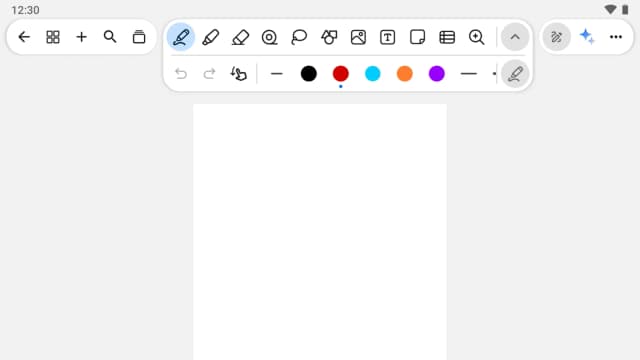Screen dimensions: 640x360
Task: Open the zoom magnifier tool
Action: click(476, 37)
